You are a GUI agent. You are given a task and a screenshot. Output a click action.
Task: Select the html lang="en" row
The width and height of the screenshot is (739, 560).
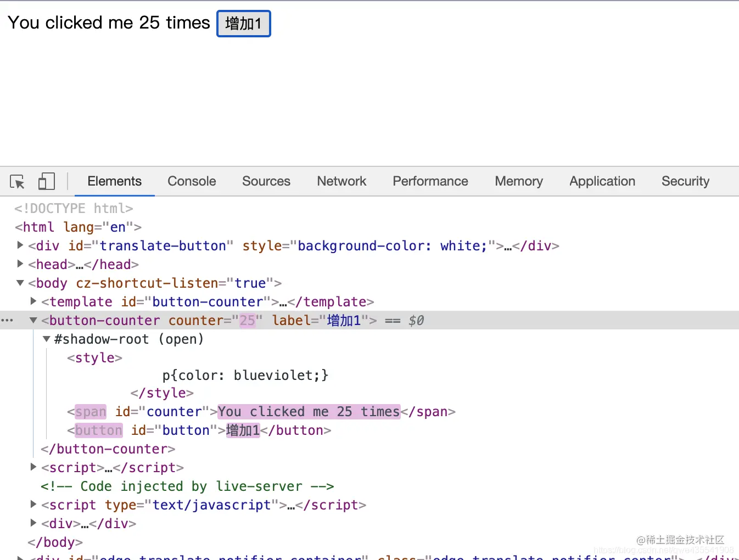[78, 227]
